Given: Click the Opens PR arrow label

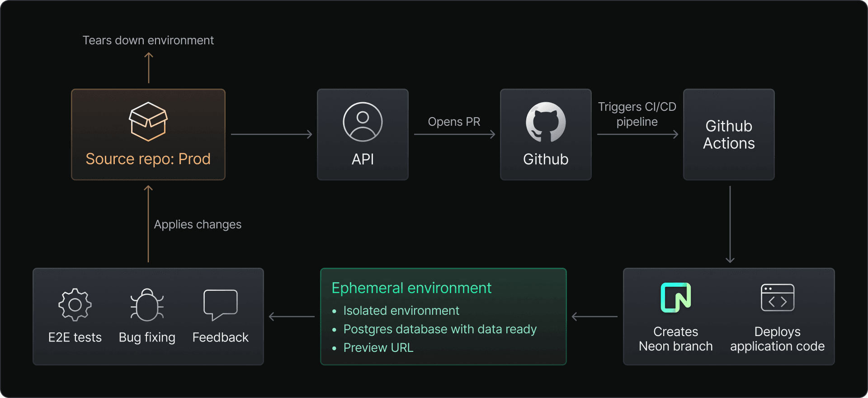Looking at the screenshot, I should click(x=454, y=122).
